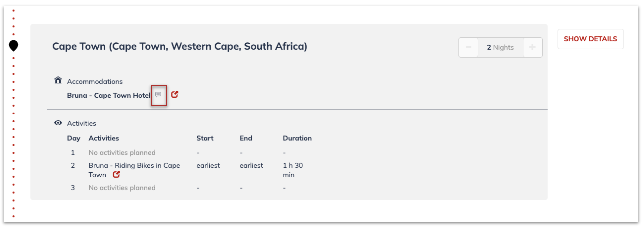Increase nights with the plus button

point(532,47)
